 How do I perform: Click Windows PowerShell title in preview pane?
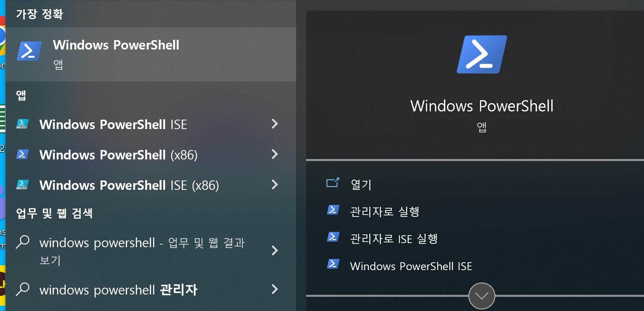point(482,106)
